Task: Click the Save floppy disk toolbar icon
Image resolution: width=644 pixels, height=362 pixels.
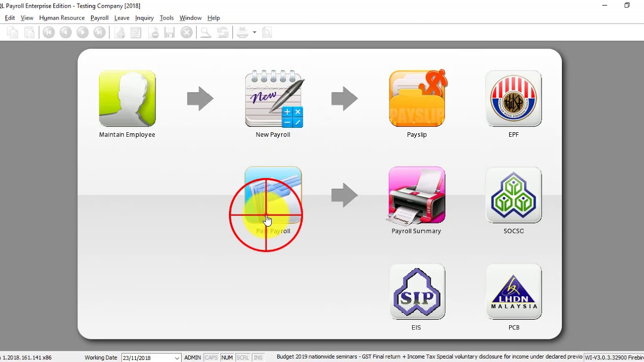Action: 170,33
